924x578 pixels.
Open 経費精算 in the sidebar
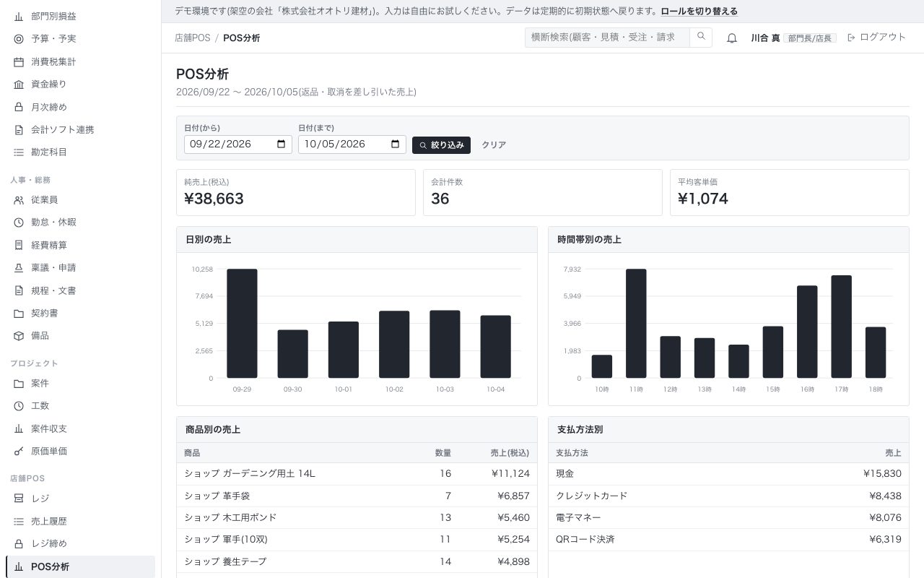(80, 245)
